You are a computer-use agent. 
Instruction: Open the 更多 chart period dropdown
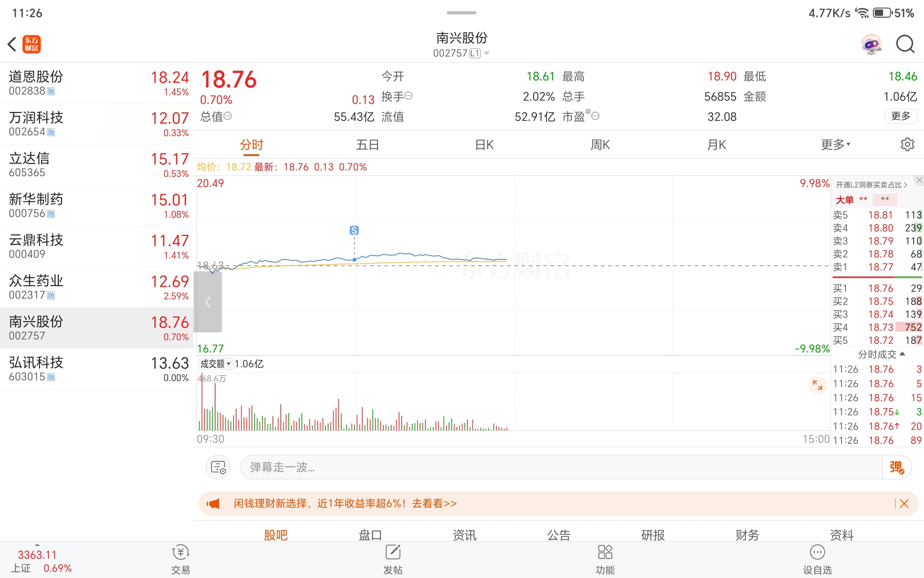tap(836, 144)
